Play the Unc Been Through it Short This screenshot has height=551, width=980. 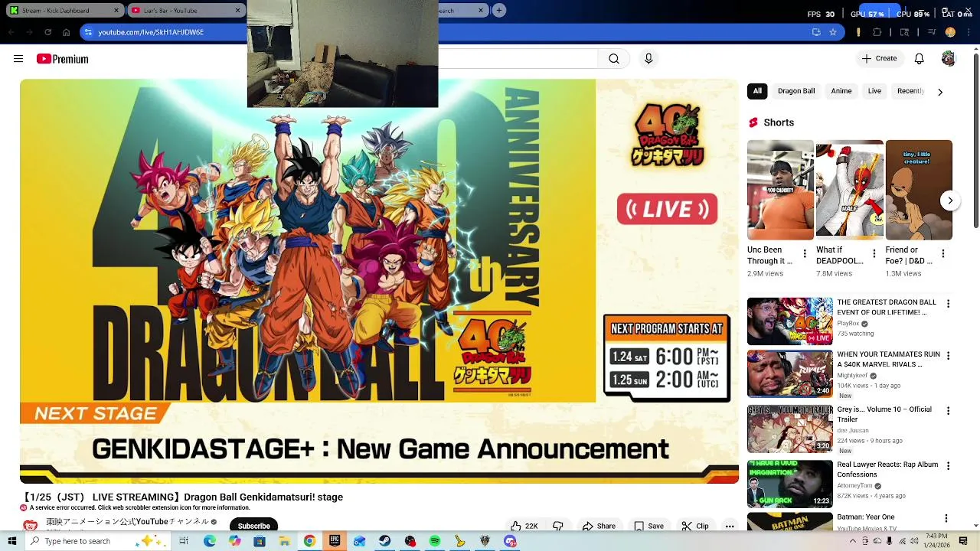[x=780, y=190]
